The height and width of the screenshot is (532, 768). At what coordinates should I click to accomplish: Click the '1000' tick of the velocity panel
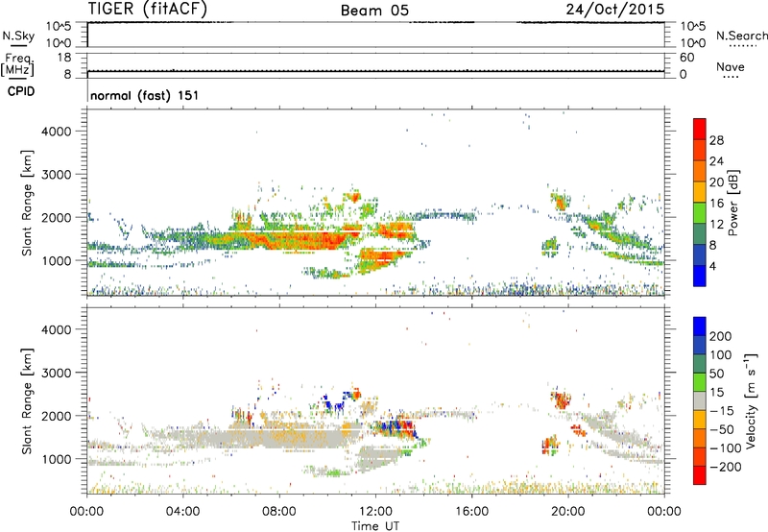57,459
